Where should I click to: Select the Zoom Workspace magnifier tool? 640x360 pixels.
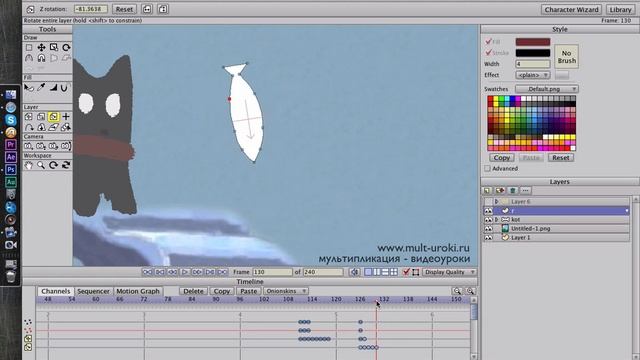41,165
